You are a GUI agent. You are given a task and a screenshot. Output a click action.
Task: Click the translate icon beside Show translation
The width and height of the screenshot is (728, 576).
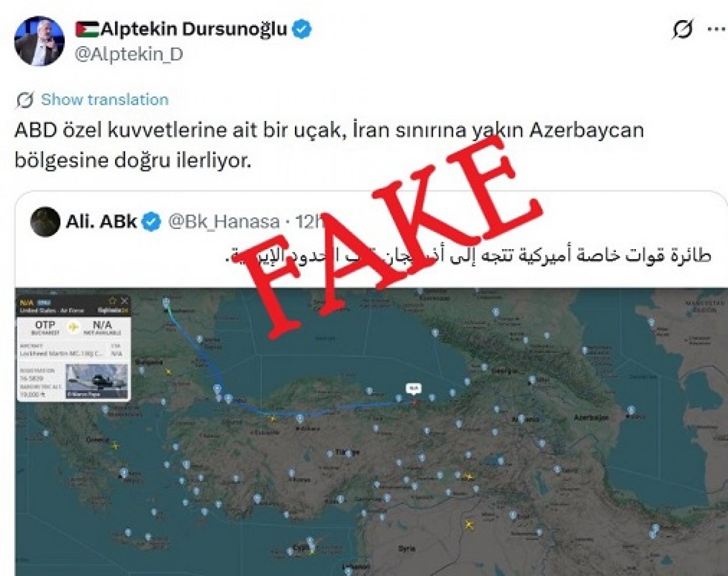(x=25, y=100)
